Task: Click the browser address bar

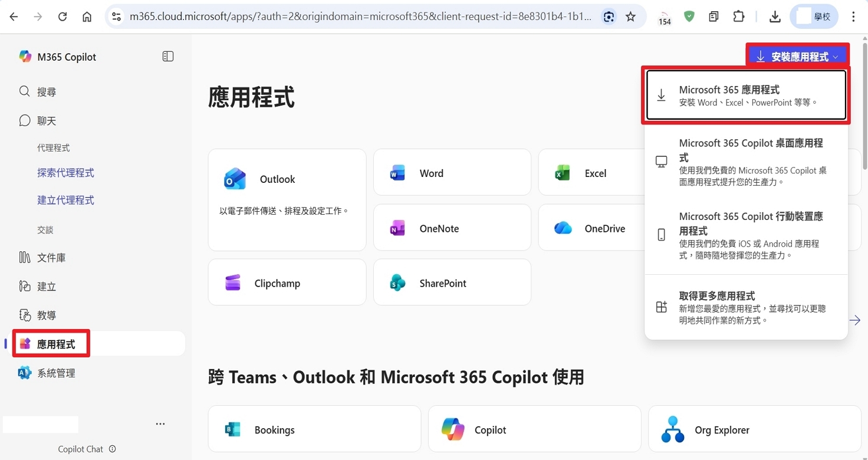Action: click(x=360, y=17)
